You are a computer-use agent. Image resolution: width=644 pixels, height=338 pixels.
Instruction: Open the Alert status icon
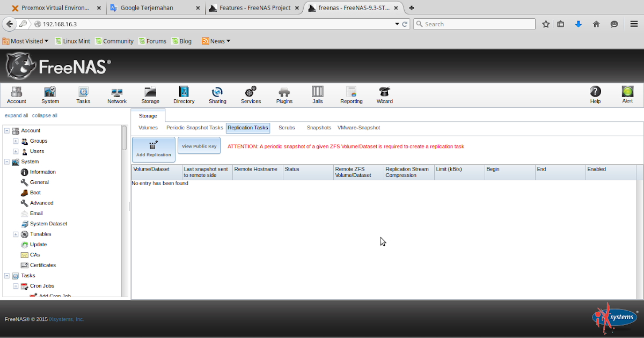coord(627,95)
